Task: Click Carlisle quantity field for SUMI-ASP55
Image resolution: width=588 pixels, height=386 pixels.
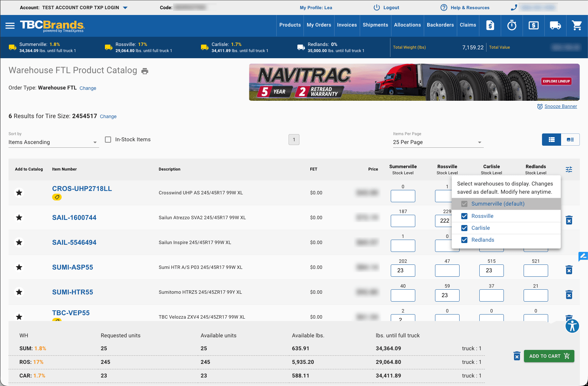Action: (491, 271)
